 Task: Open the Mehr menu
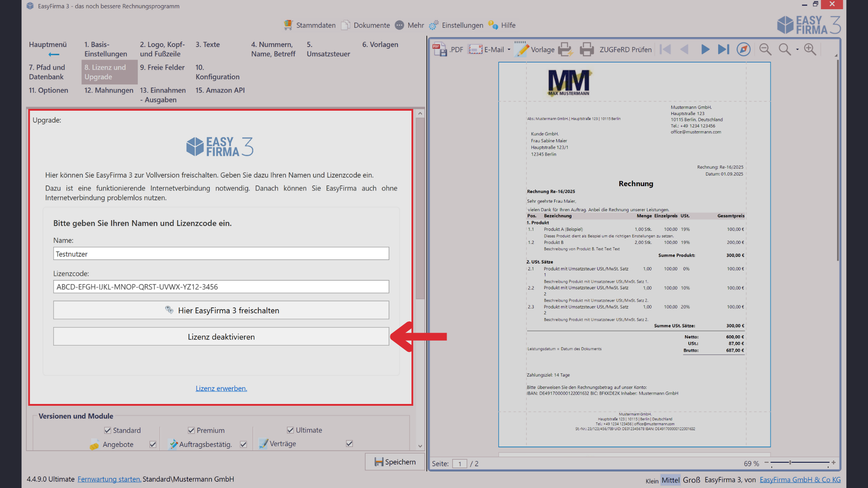pos(410,25)
